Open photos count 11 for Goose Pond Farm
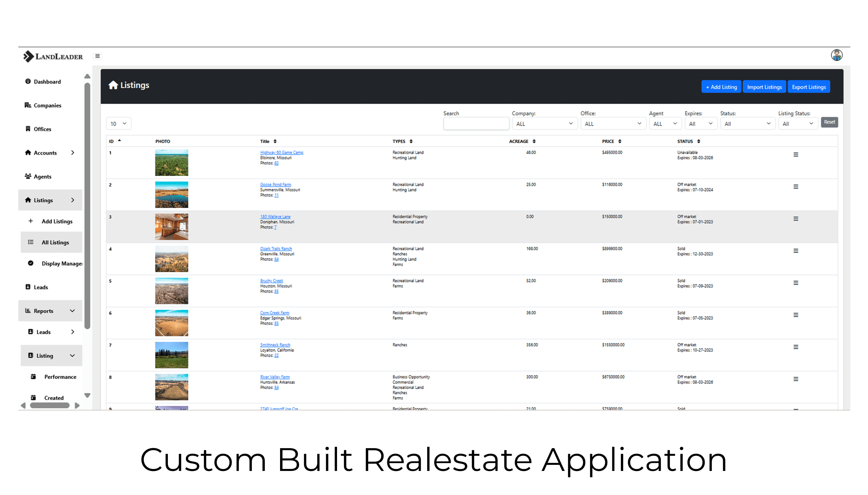868x495 pixels. pos(277,195)
